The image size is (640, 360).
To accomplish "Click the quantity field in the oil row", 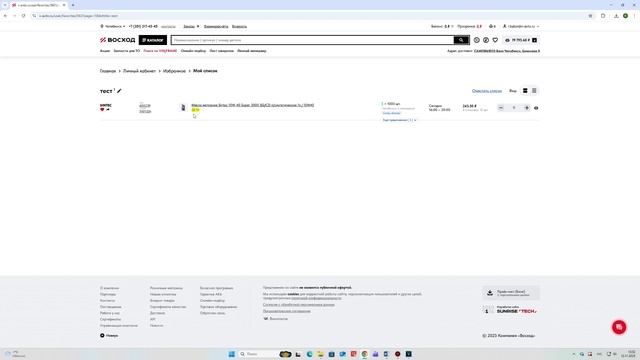I will coord(514,108).
